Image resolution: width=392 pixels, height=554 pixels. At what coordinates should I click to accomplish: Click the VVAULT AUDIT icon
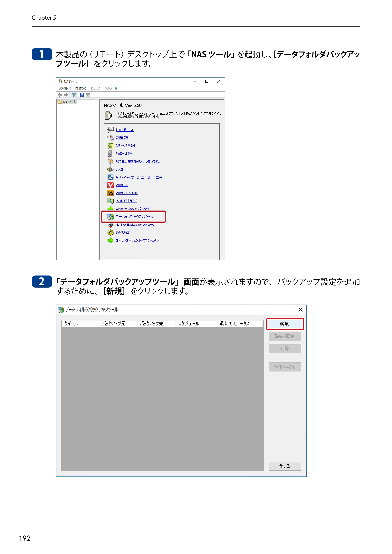click(110, 193)
